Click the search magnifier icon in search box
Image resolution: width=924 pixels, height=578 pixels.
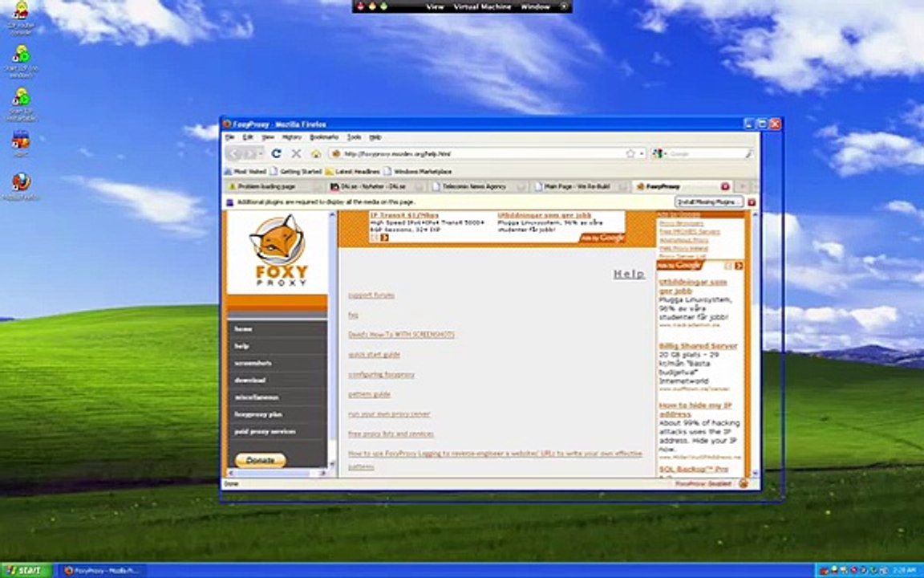(x=748, y=153)
